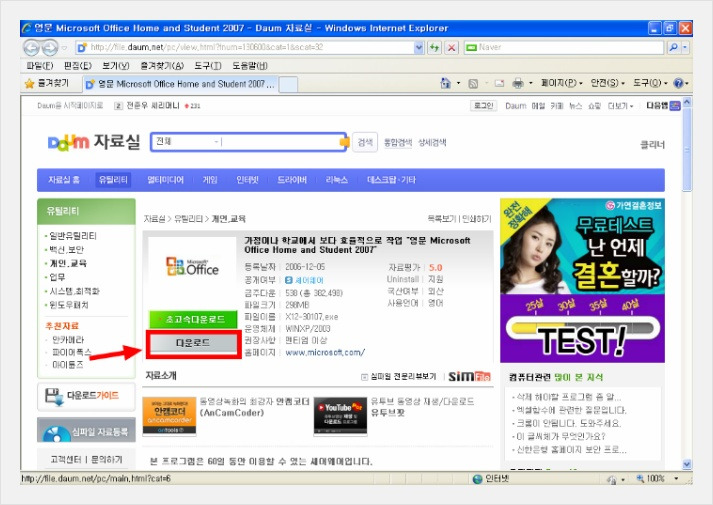Select the 유틸리티 navigation tab
The width and height of the screenshot is (713, 505).
pyautogui.click(x=113, y=180)
